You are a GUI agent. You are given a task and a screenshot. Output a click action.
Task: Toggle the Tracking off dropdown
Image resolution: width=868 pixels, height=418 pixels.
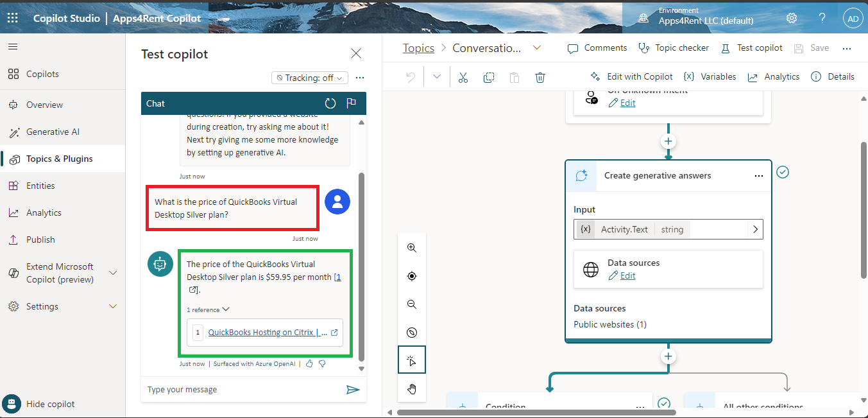[309, 78]
